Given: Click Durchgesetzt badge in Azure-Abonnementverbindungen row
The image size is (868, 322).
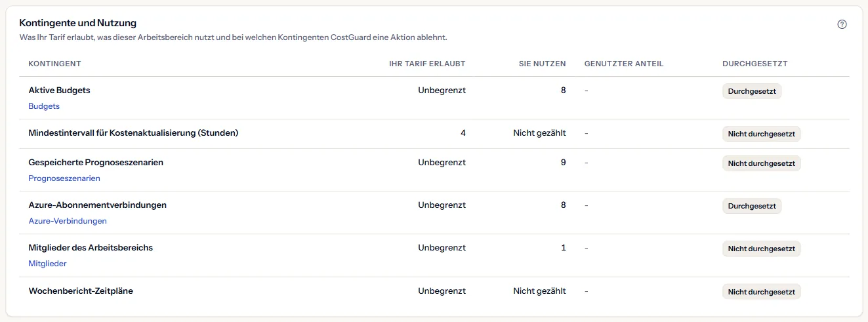Looking at the screenshot, I should pyautogui.click(x=752, y=206).
